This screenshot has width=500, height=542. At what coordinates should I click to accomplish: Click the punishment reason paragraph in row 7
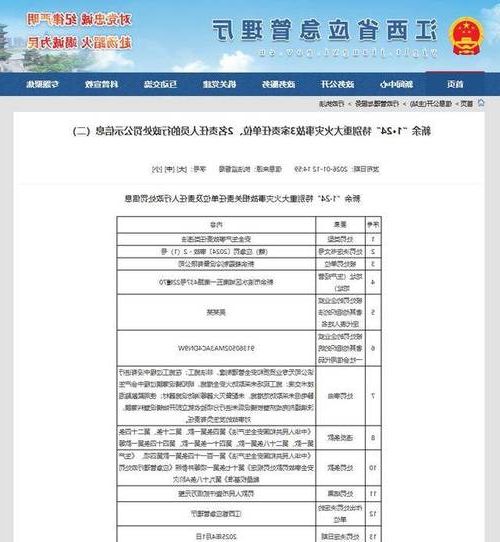click(x=216, y=396)
